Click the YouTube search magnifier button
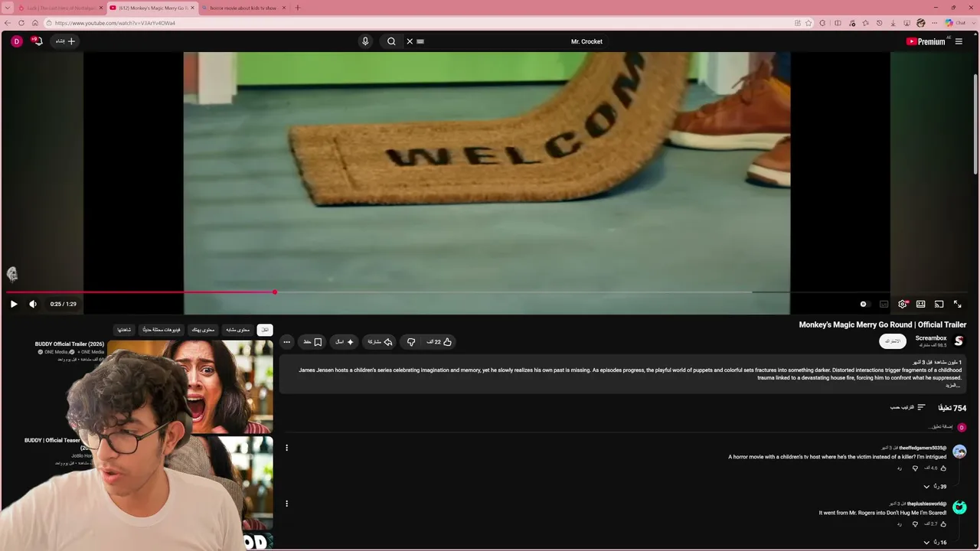The image size is (980, 551). 391,41
